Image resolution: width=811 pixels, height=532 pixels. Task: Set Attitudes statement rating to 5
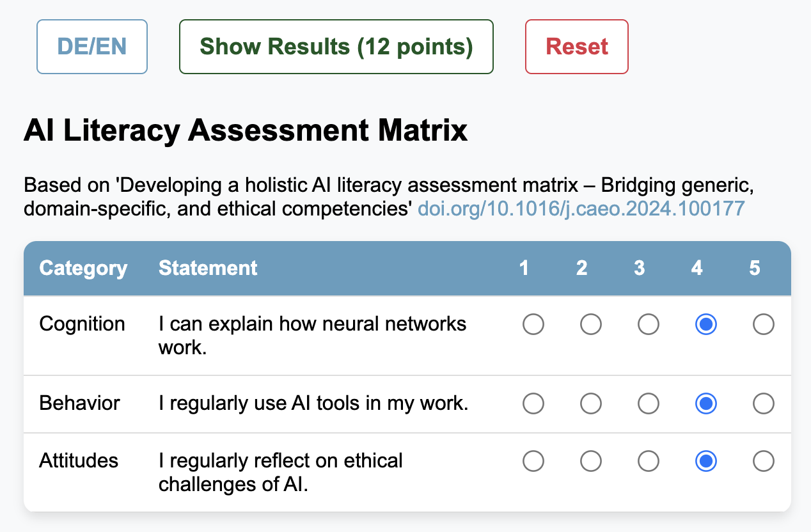pyautogui.click(x=764, y=461)
